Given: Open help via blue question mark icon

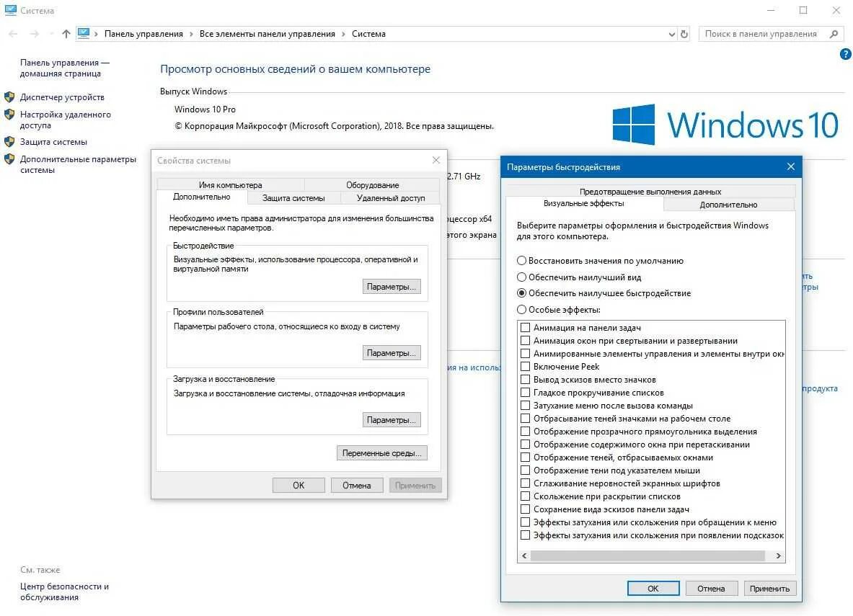Looking at the screenshot, I should pyautogui.click(x=845, y=54).
